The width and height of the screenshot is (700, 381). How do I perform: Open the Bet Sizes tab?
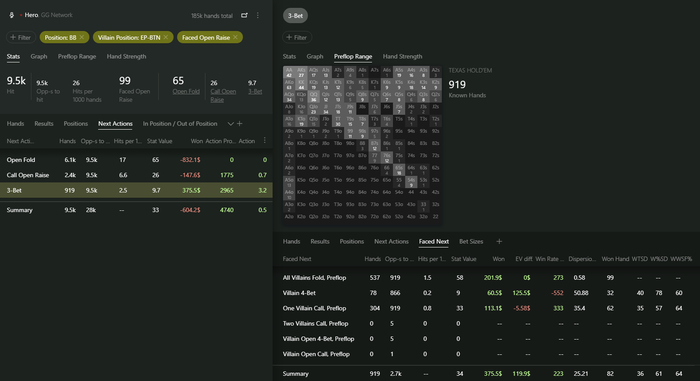coord(471,242)
